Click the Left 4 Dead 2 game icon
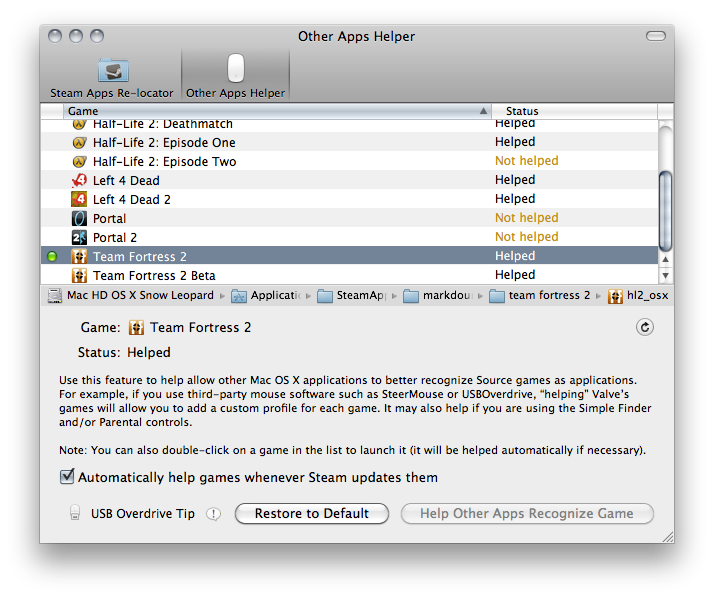Screen dimensions: 714x598 pos(79,199)
